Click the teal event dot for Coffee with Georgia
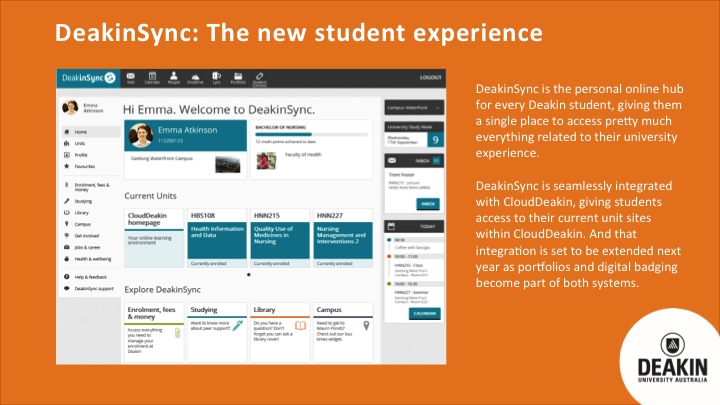The image size is (720, 405). [x=389, y=240]
